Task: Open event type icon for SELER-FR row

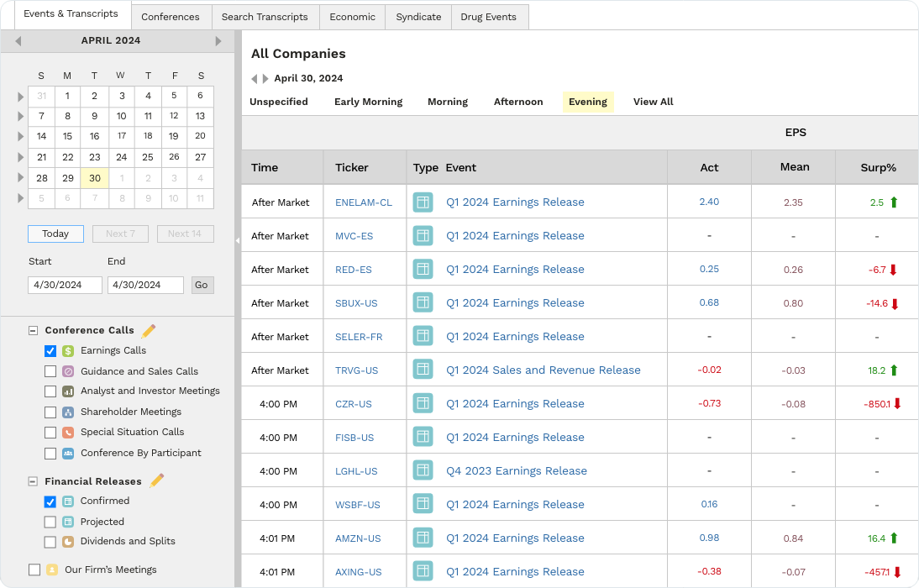Action: pyautogui.click(x=423, y=337)
